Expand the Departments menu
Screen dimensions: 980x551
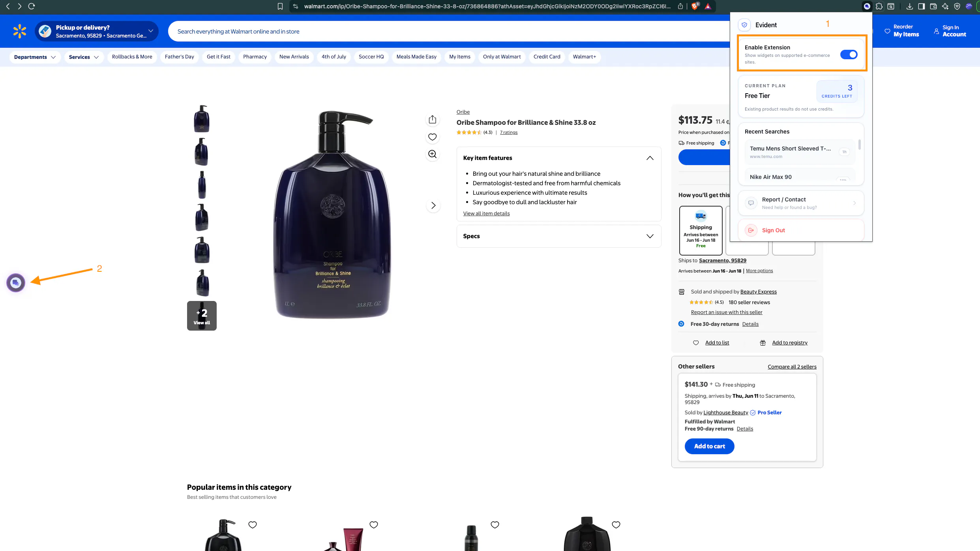(x=35, y=57)
